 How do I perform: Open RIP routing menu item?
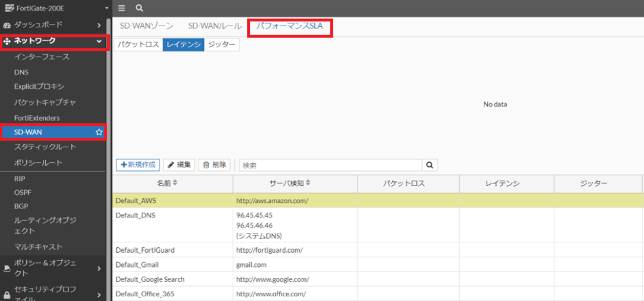[x=20, y=179]
